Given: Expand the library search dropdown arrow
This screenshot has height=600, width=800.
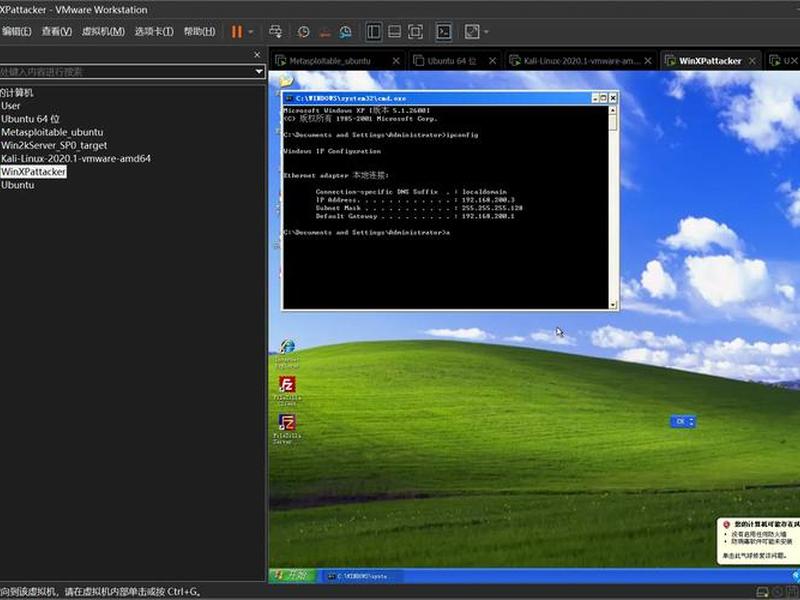Looking at the screenshot, I should point(259,71).
